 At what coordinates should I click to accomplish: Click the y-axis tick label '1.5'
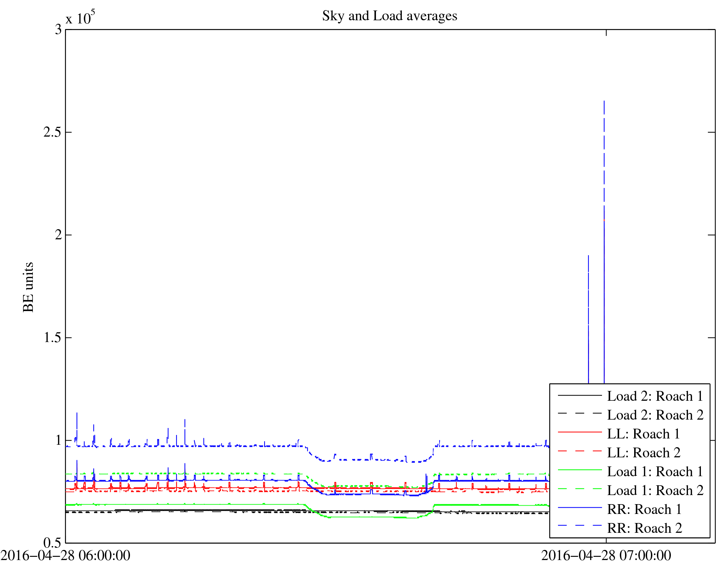[52, 337]
